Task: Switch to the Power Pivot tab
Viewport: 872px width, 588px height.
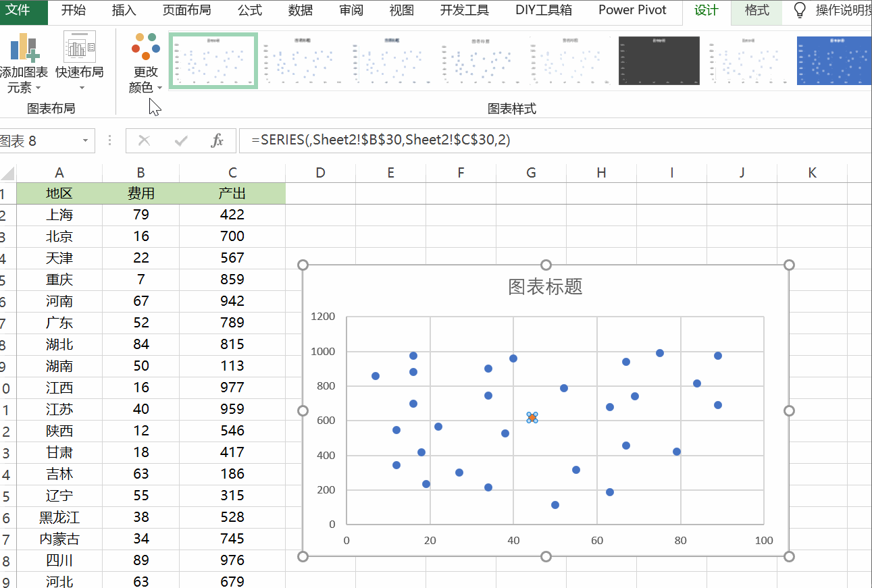Action: (x=632, y=10)
